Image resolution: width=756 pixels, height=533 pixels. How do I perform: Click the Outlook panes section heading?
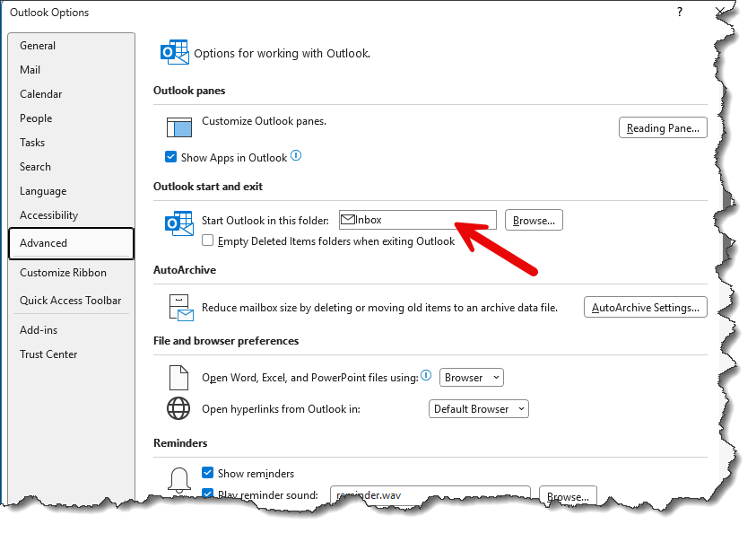pos(189,91)
